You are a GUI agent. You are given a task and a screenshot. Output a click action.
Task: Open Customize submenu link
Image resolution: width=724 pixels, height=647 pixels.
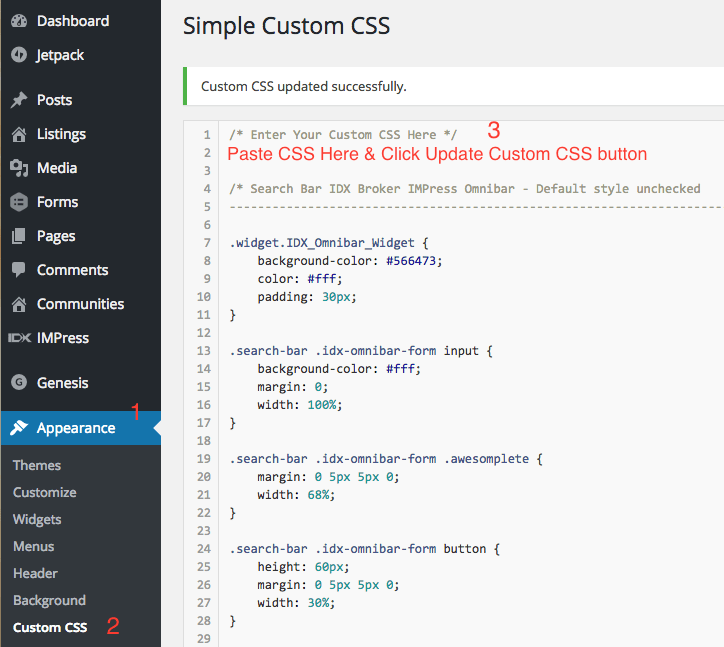pyautogui.click(x=45, y=492)
